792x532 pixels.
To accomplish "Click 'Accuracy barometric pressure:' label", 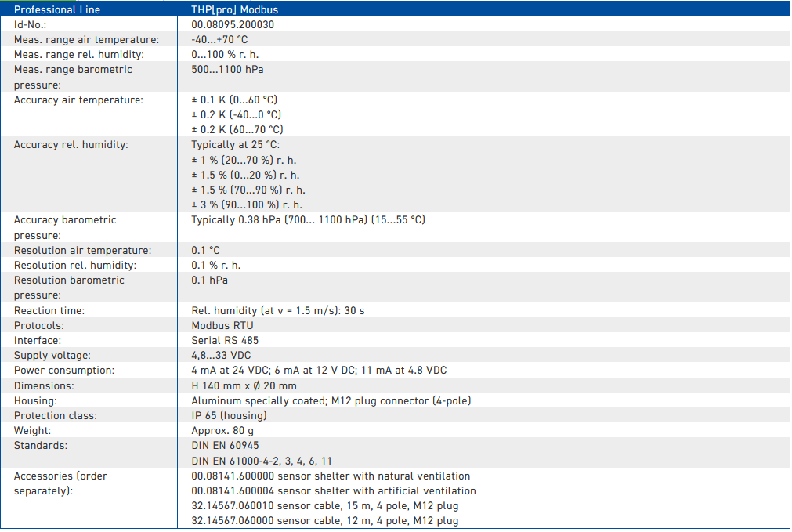I will click(x=65, y=227).
